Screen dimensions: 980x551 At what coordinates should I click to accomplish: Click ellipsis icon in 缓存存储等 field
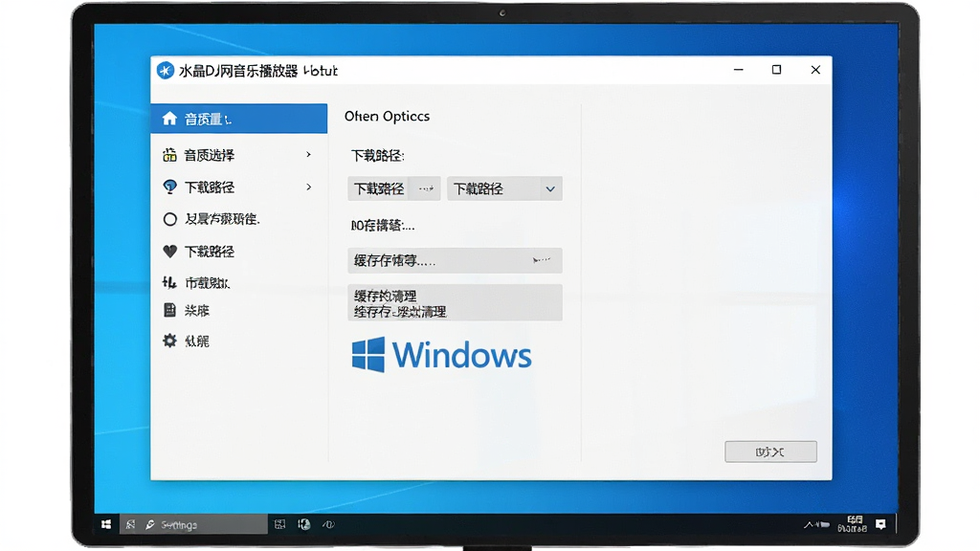coord(542,260)
